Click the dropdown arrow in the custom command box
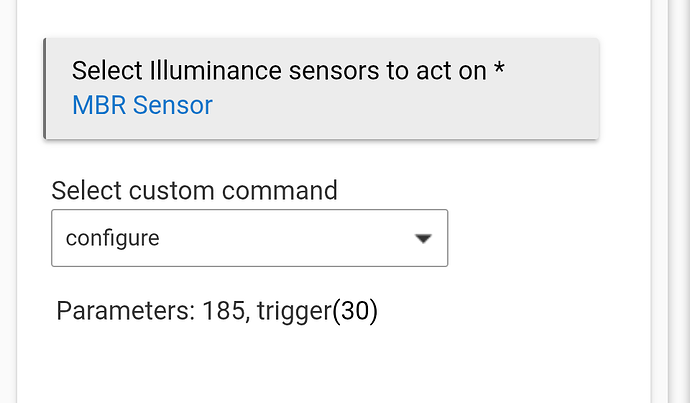 423,238
